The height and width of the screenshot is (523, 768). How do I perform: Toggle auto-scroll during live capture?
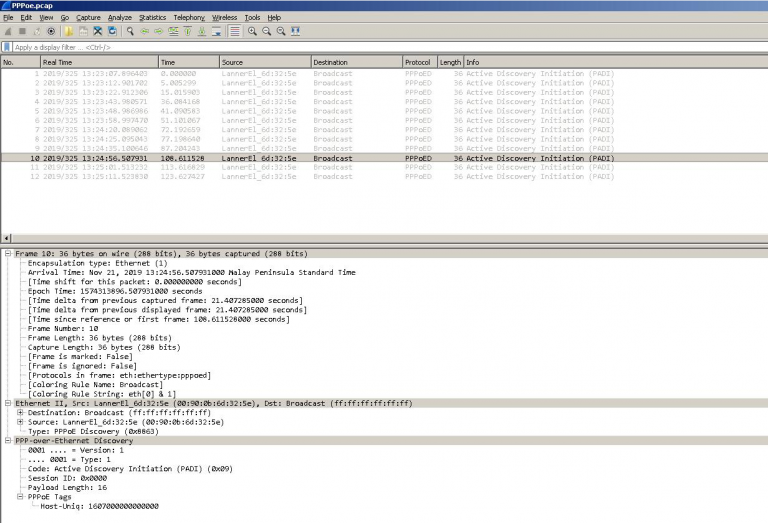pyautogui.click(x=217, y=31)
